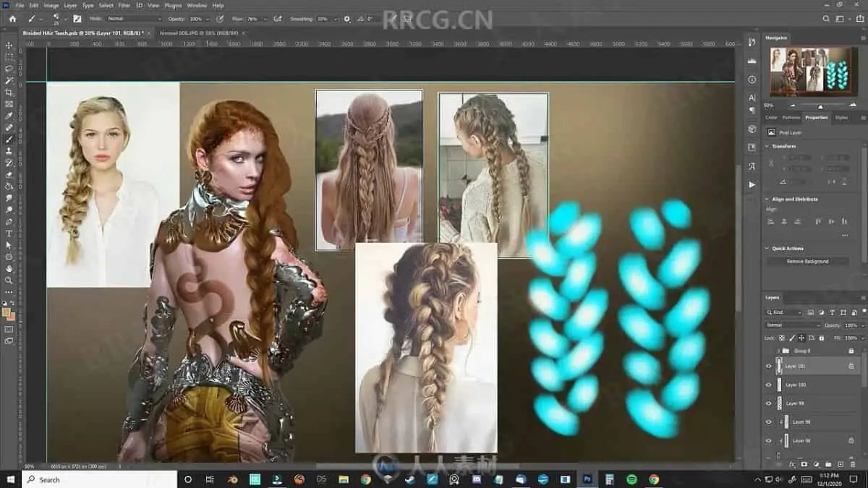Image resolution: width=868 pixels, height=488 pixels.
Task: Activate the Zoom tool
Action: click(9, 280)
